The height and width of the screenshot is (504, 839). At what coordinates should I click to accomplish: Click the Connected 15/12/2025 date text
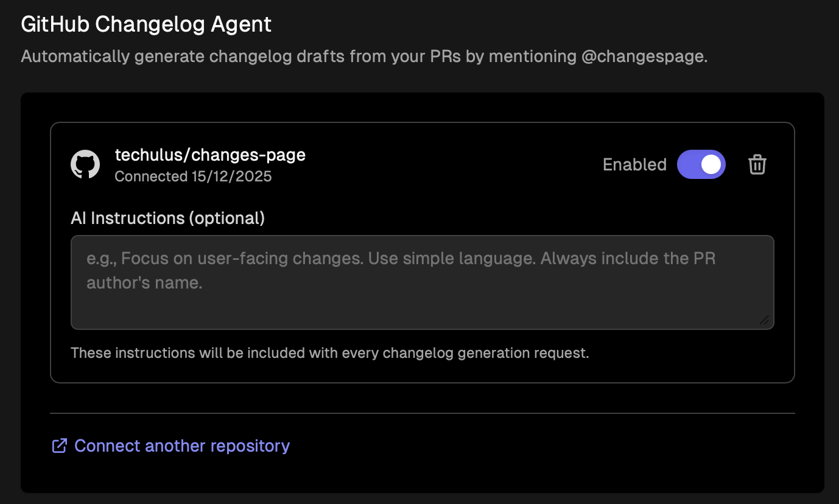(x=193, y=177)
